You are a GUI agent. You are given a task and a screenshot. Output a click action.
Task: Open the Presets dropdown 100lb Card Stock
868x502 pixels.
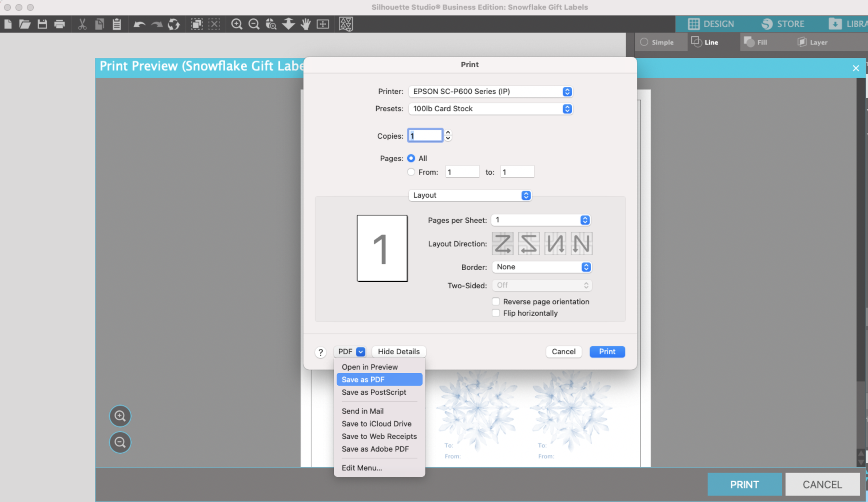[491, 109]
